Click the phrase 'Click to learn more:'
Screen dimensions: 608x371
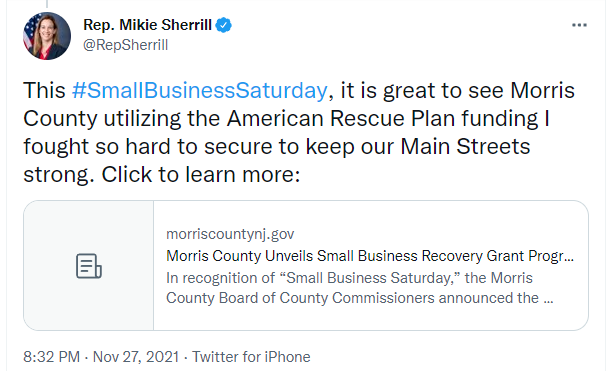point(201,174)
